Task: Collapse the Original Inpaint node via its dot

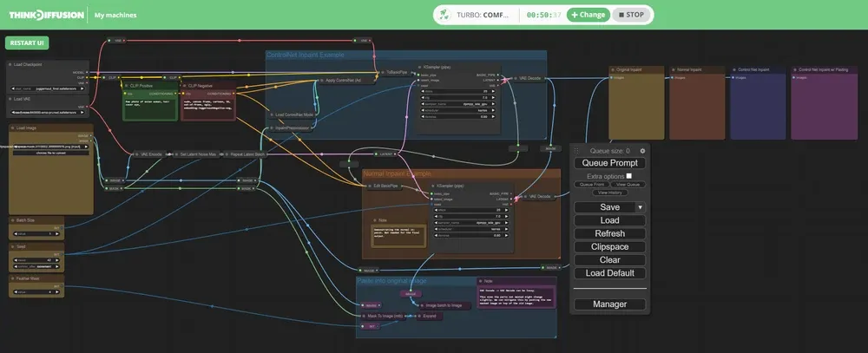Action: pyautogui.click(x=613, y=69)
